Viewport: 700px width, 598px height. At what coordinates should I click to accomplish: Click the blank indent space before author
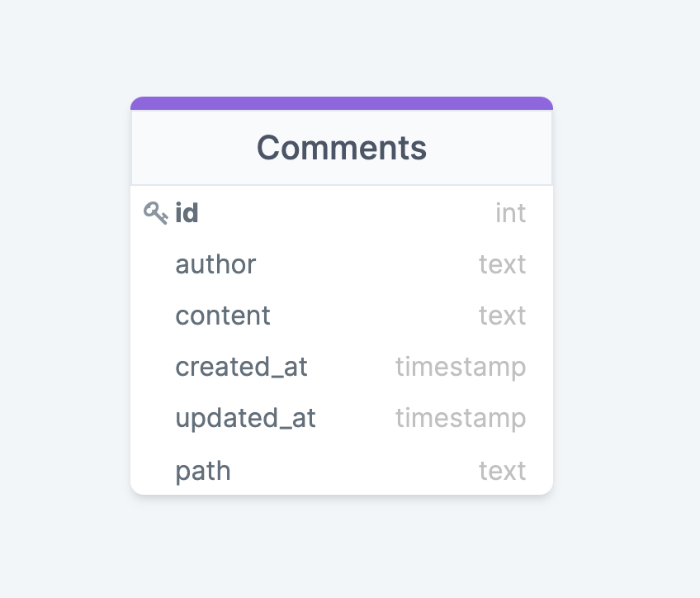click(x=155, y=264)
